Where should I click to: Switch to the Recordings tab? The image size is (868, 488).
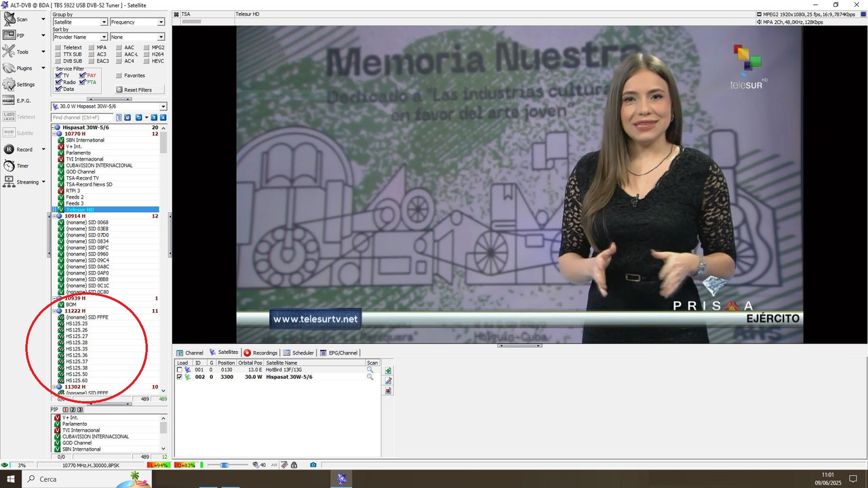click(261, 353)
